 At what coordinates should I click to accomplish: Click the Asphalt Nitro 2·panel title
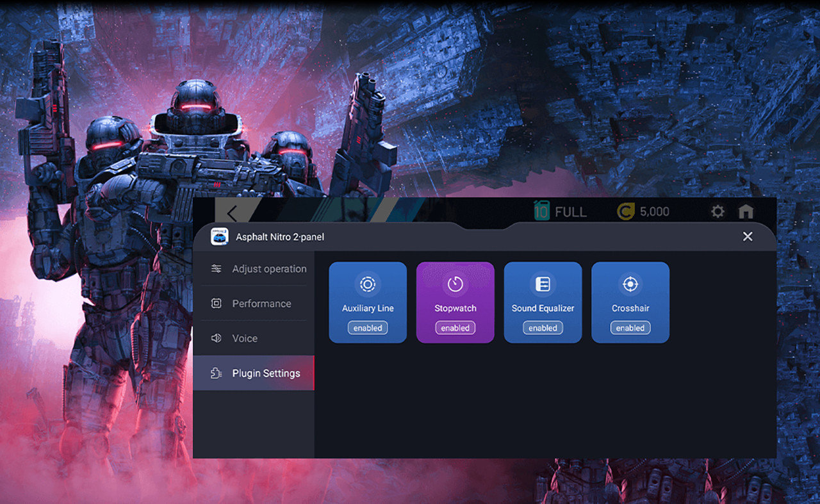pos(280,237)
